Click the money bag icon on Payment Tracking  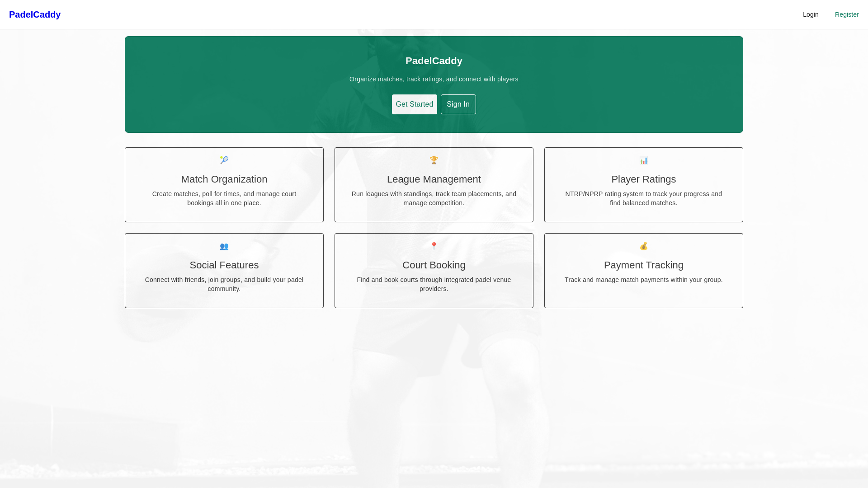tap(644, 246)
